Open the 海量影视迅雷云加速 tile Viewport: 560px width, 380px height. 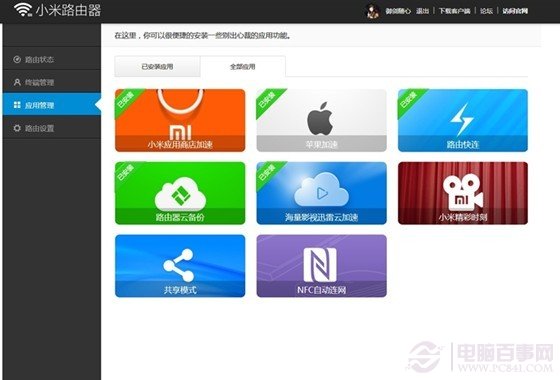point(321,193)
